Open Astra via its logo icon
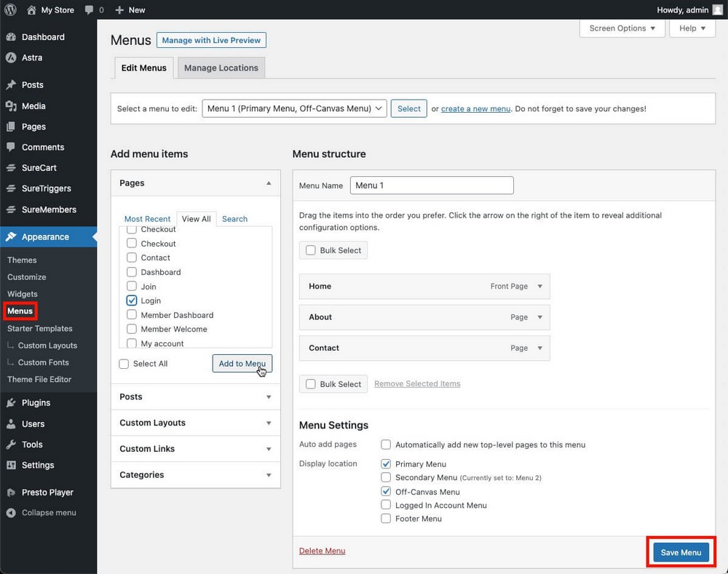Screen dimensions: 728x574 point(11,57)
